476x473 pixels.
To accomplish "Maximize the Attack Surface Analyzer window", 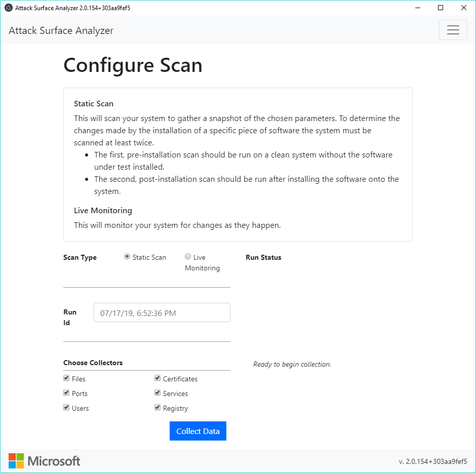I will tap(441, 8).
